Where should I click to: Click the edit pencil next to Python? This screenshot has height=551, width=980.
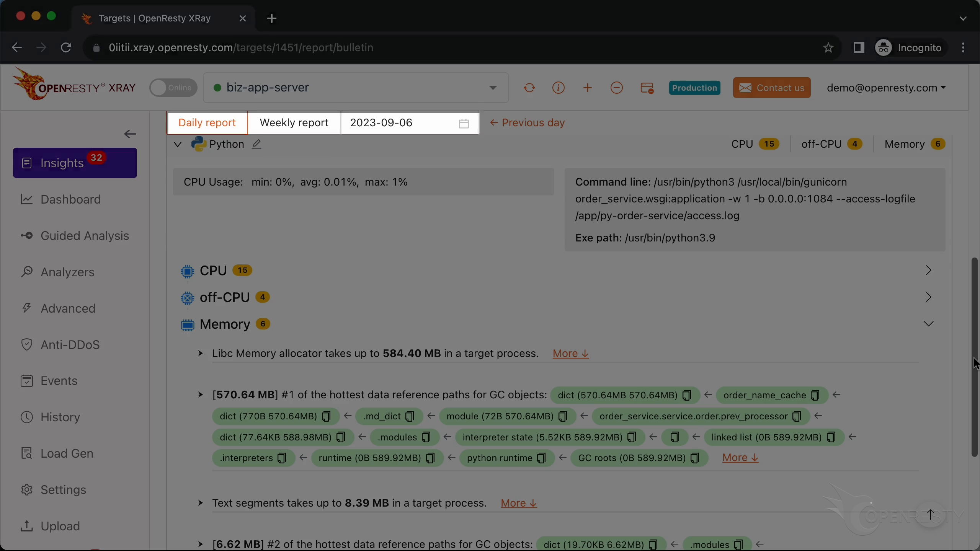click(x=256, y=144)
